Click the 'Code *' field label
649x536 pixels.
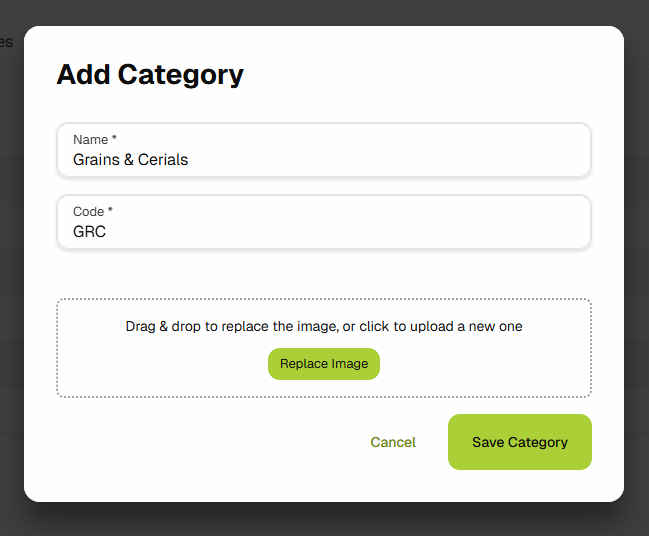click(x=93, y=212)
